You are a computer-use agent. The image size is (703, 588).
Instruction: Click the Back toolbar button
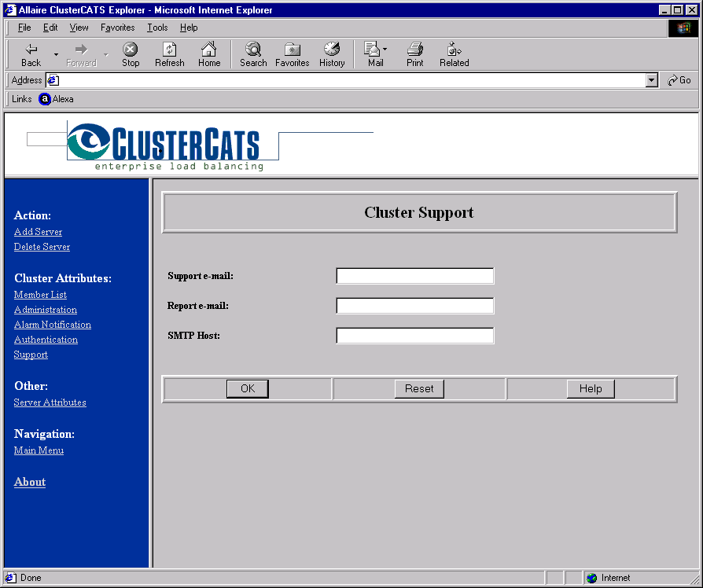31,55
